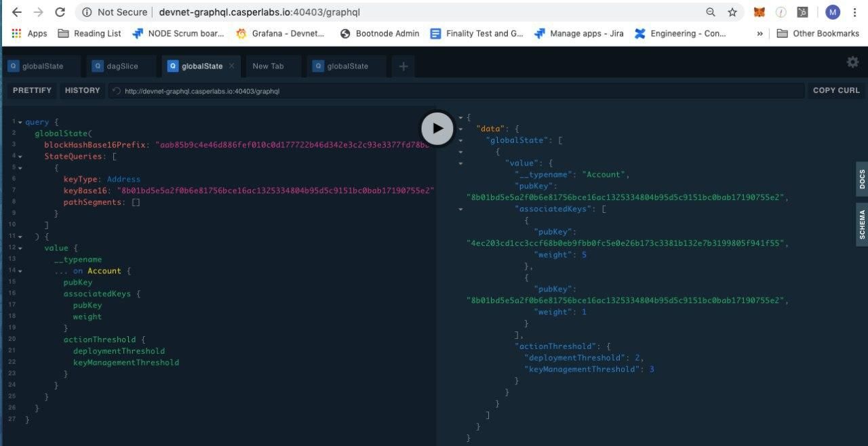The width and height of the screenshot is (868, 446).
Task: Run the GraphQL query with play button
Action: (437, 128)
